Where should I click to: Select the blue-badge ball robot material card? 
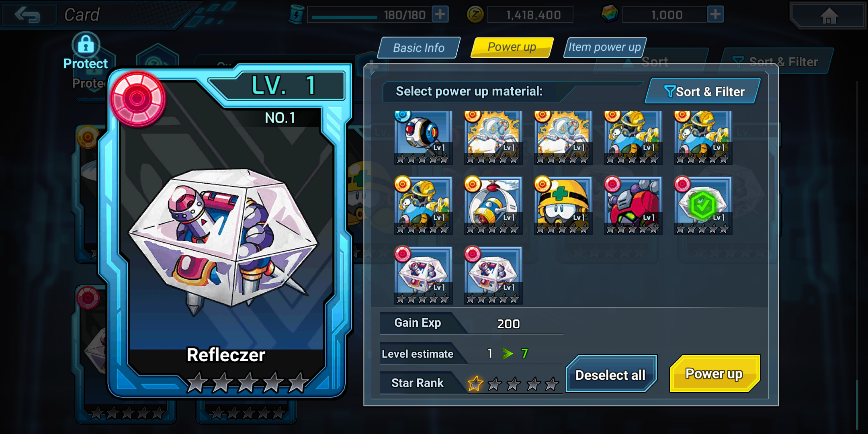pyautogui.click(x=423, y=137)
